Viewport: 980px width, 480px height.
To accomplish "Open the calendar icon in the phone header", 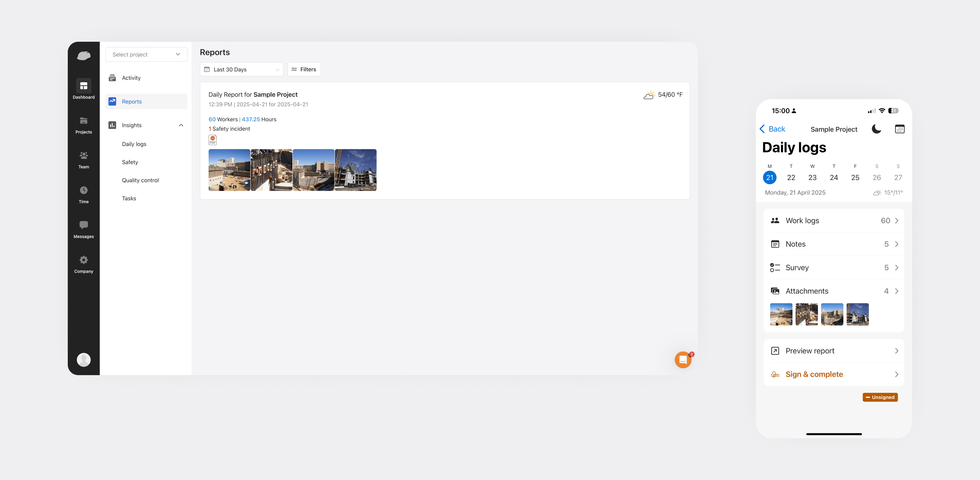I will pyautogui.click(x=899, y=129).
